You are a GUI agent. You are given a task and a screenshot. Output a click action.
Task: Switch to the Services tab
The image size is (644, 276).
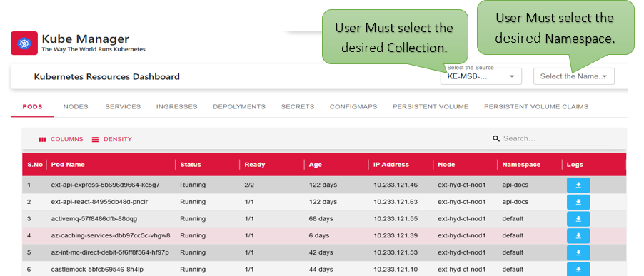pyautogui.click(x=123, y=107)
